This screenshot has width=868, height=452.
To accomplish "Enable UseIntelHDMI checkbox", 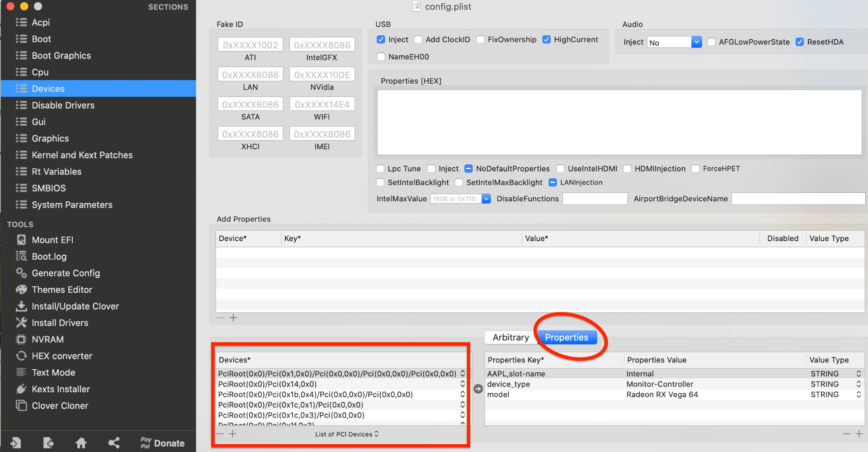I will tap(561, 169).
